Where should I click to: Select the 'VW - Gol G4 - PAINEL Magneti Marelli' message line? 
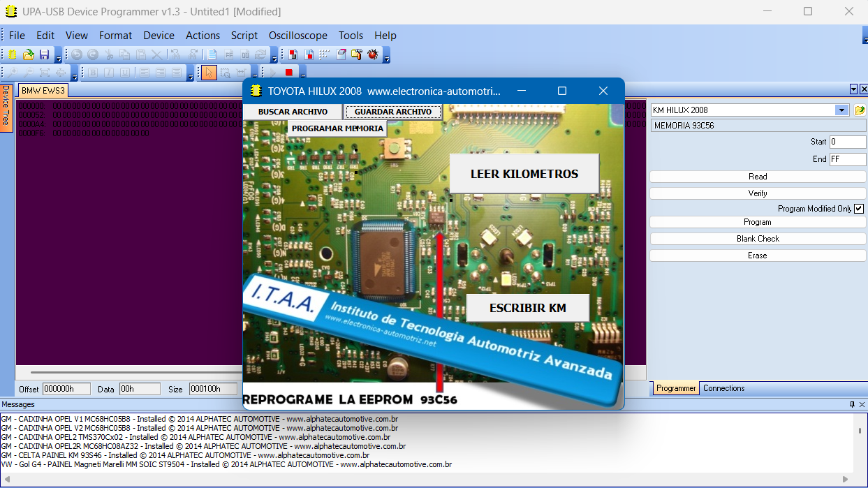point(226,464)
